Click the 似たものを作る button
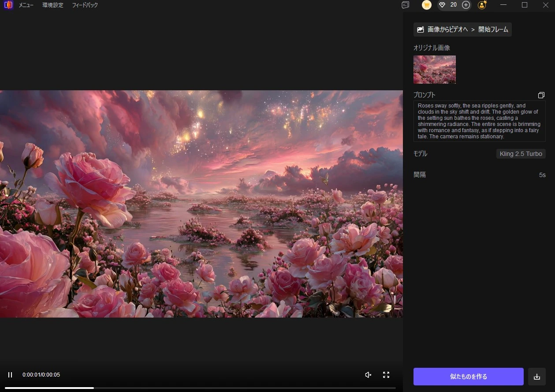555x392 pixels. [468, 377]
